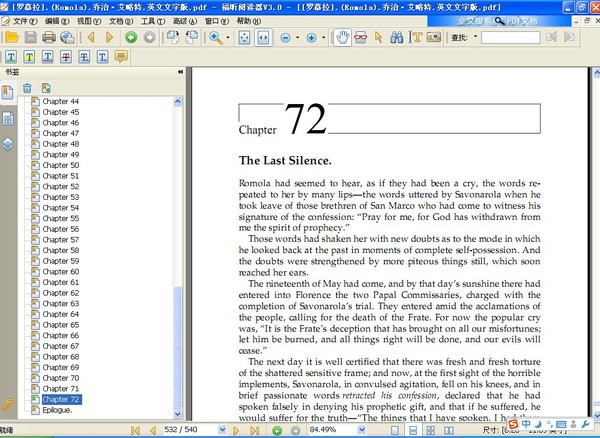This screenshot has height=438, width=600.
Task: Collapse the bookmarks panel with double-arrow
Action: click(x=180, y=72)
